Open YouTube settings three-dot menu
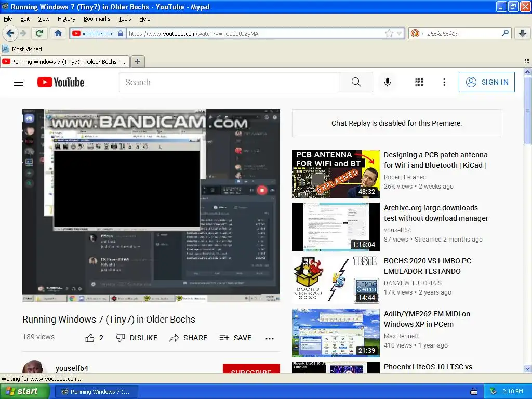The width and height of the screenshot is (532, 399). click(444, 82)
